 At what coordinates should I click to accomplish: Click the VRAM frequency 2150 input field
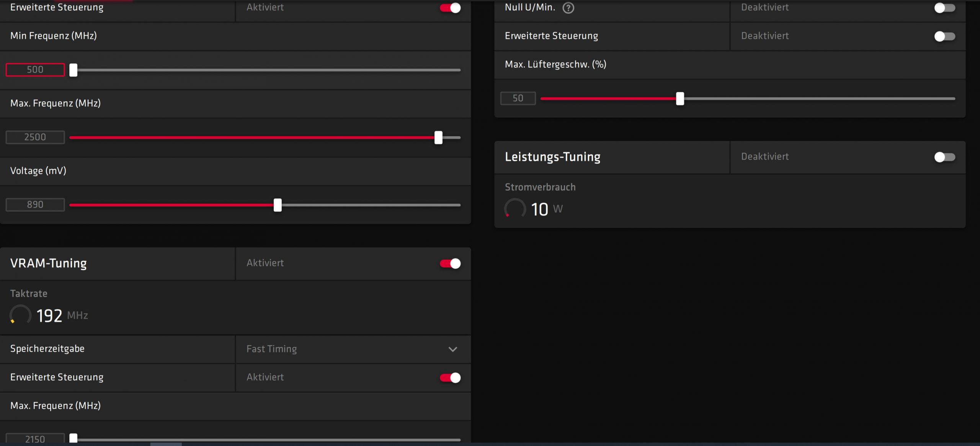pyautogui.click(x=35, y=439)
